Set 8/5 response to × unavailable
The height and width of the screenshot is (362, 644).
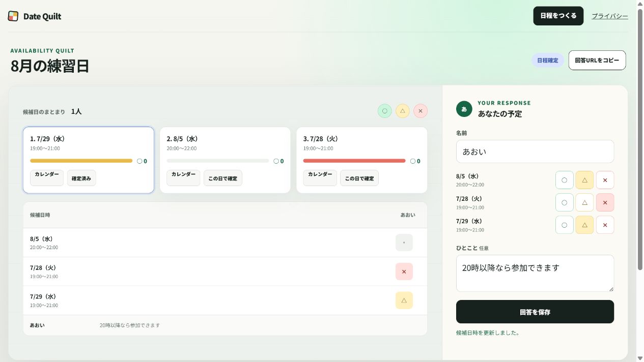(605, 180)
